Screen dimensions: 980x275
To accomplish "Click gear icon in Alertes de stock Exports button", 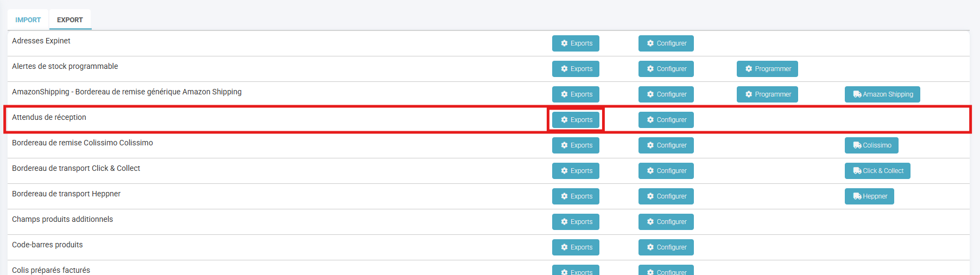I will coord(565,69).
